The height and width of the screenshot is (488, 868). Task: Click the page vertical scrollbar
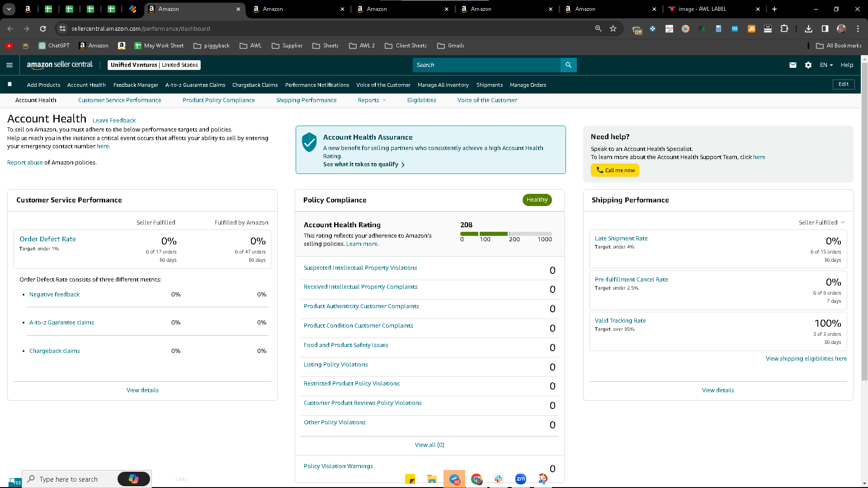click(864, 221)
